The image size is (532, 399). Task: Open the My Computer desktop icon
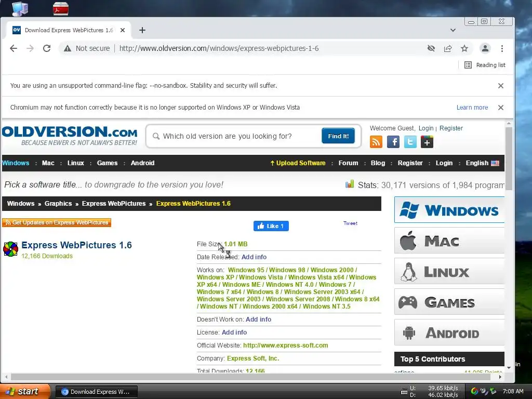click(20, 8)
